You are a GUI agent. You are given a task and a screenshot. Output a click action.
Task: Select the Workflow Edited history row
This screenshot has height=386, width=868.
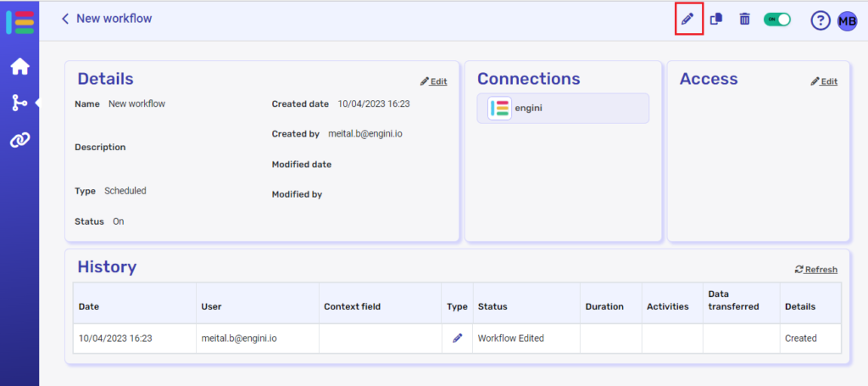510,338
